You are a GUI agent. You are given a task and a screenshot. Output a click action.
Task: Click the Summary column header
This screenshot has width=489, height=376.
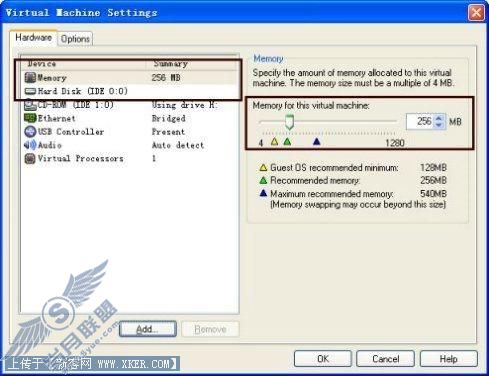192,63
